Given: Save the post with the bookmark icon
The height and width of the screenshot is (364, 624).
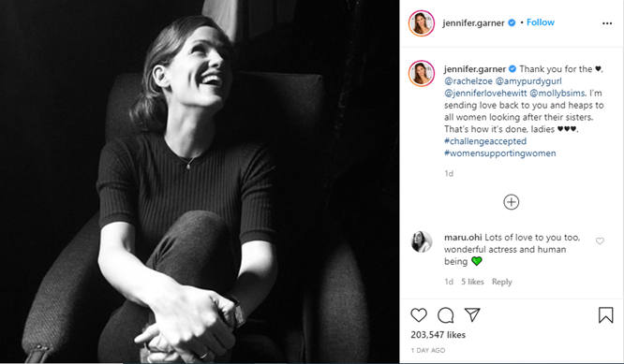Looking at the screenshot, I should coord(605,315).
